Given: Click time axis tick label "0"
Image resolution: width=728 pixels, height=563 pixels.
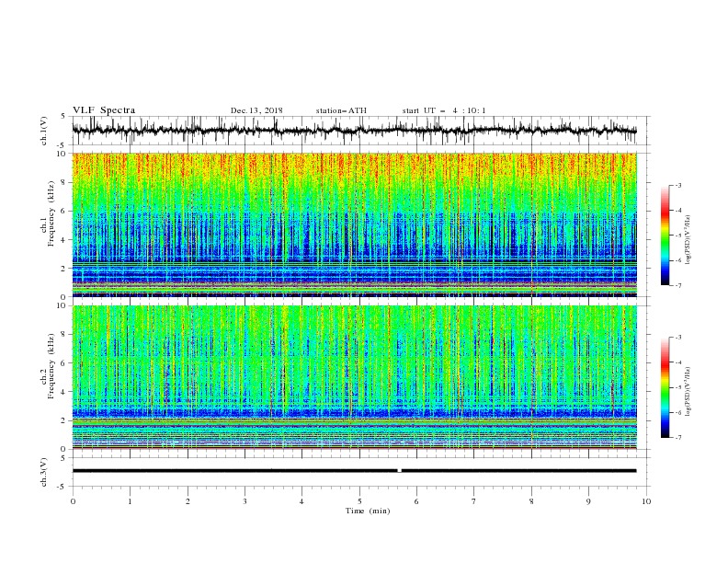Looking at the screenshot, I should point(73,501).
